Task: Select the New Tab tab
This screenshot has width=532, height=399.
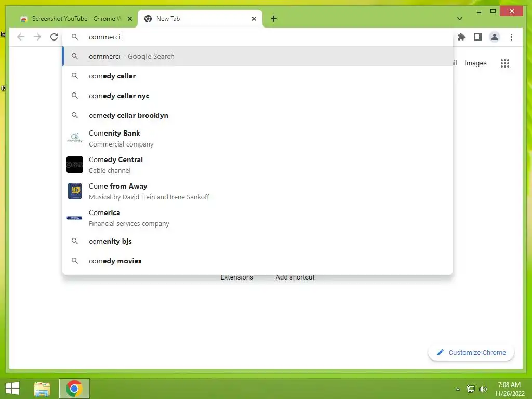Action: coord(199,19)
